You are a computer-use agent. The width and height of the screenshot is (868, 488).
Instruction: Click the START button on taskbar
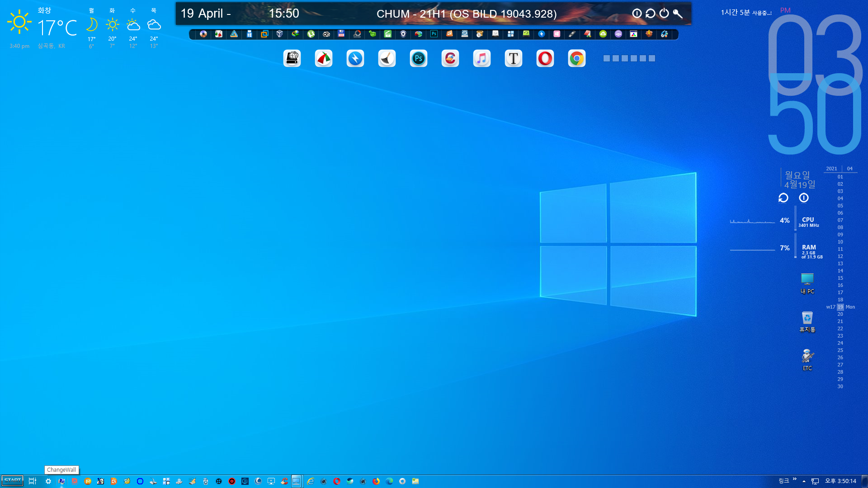coord(13,481)
